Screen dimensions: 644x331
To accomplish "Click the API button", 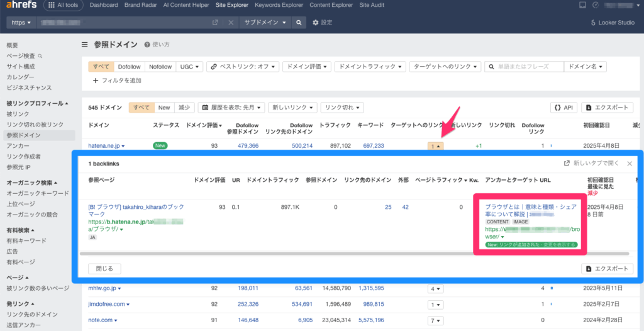I will point(563,108).
